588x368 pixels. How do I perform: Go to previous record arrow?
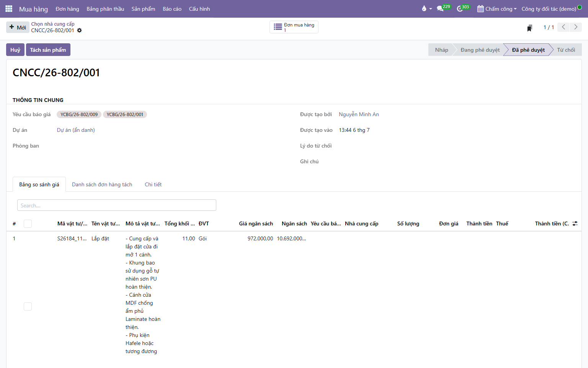[x=563, y=27]
